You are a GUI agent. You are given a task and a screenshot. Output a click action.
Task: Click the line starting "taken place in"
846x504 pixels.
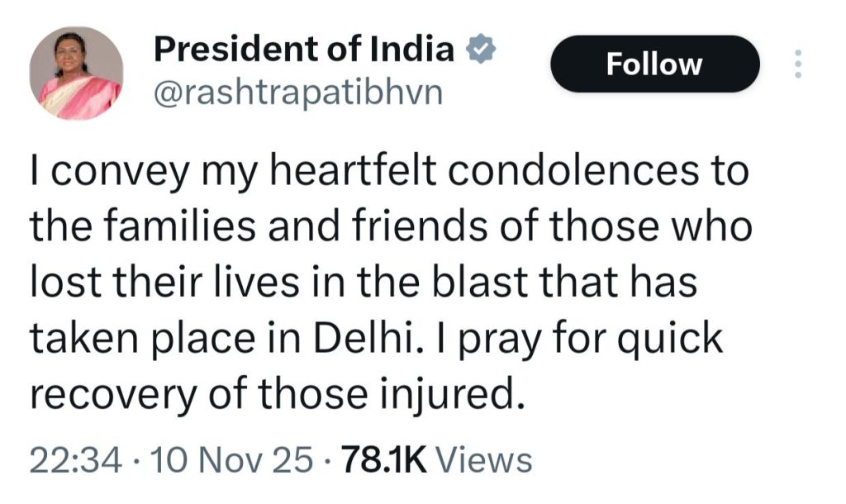click(376, 339)
